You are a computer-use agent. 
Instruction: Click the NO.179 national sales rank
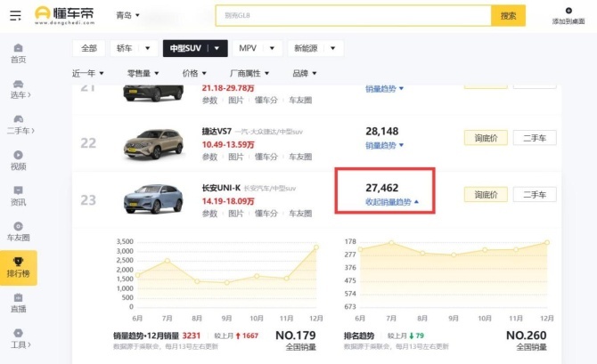[x=296, y=336]
